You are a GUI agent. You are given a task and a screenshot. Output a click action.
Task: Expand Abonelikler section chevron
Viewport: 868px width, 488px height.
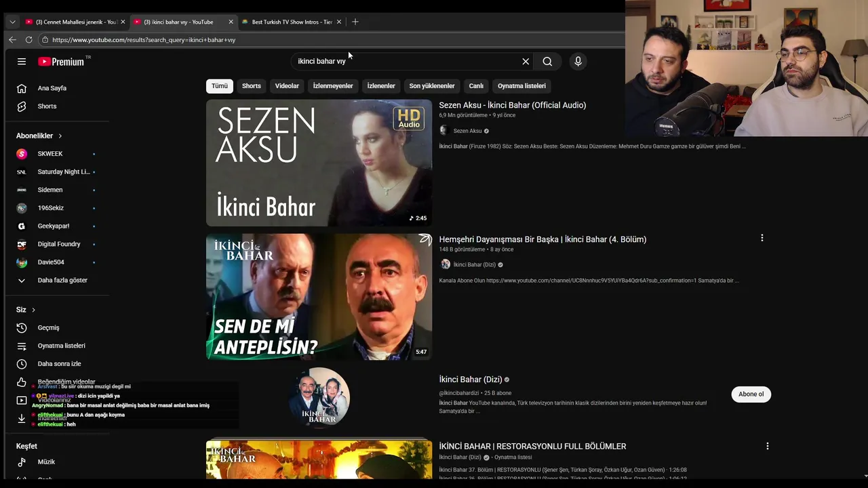[60, 136]
